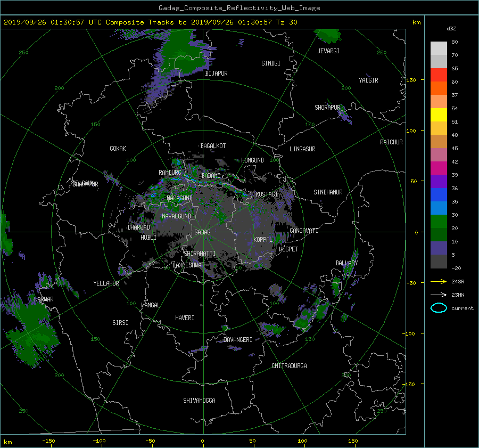This screenshot has height=448, width=479.
Task: Click the -150 tick on bottom axis
Action: [x=48, y=441]
